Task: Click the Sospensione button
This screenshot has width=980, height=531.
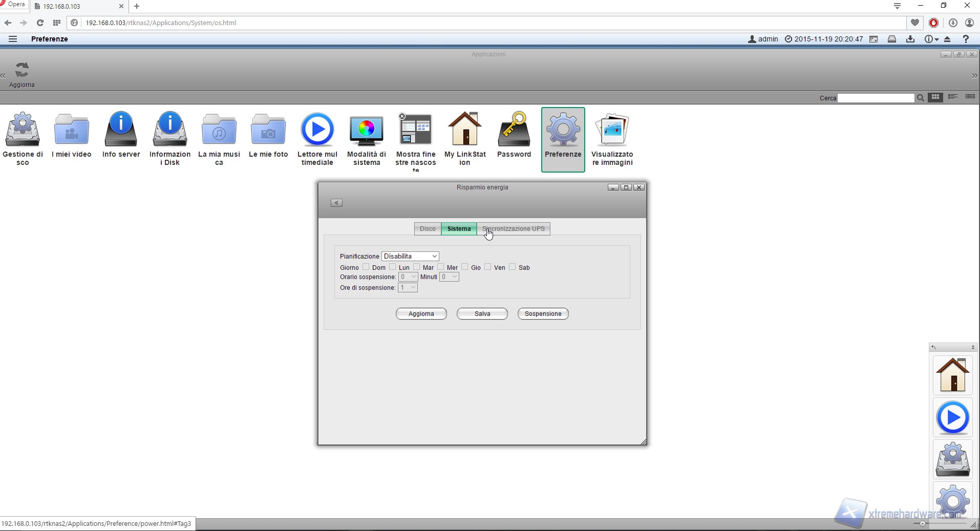Action: [543, 314]
